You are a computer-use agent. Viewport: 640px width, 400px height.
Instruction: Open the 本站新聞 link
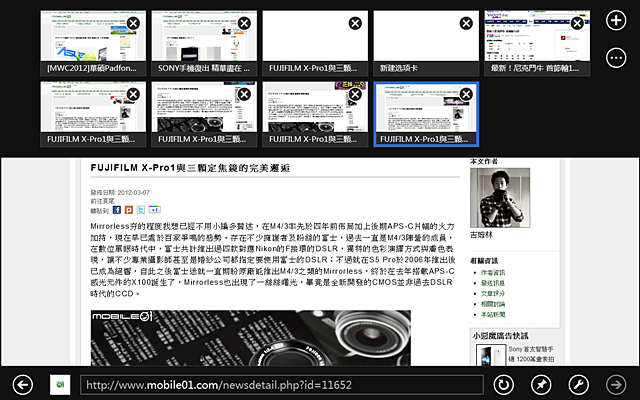pos(493,314)
